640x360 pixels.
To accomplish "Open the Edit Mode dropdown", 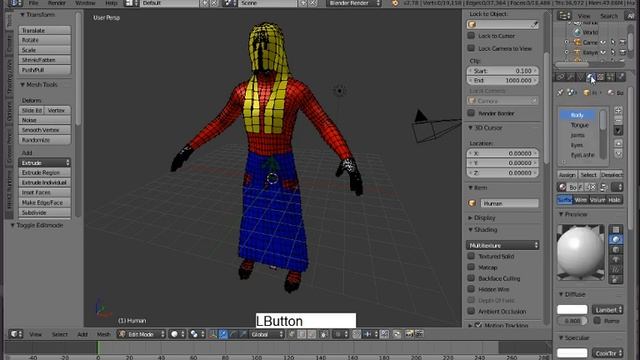I will point(142,334).
